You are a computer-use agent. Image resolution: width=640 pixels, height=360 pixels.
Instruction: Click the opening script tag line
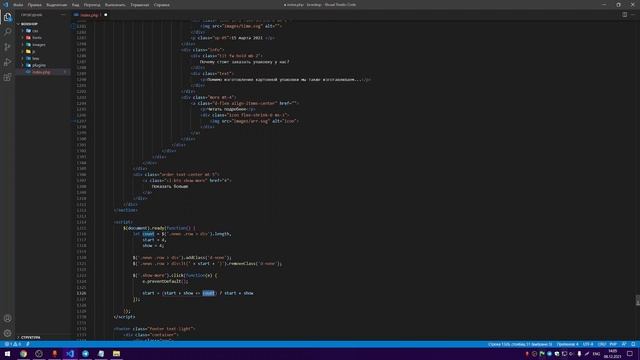click(123, 222)
